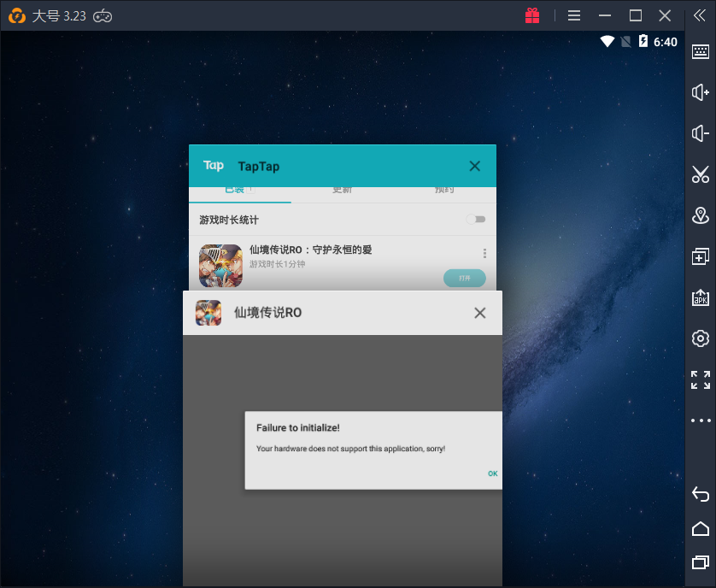The height and width of the screenshot is (588, 716).
Task: Click the battery charging status icon
Action: coord(643,41)
